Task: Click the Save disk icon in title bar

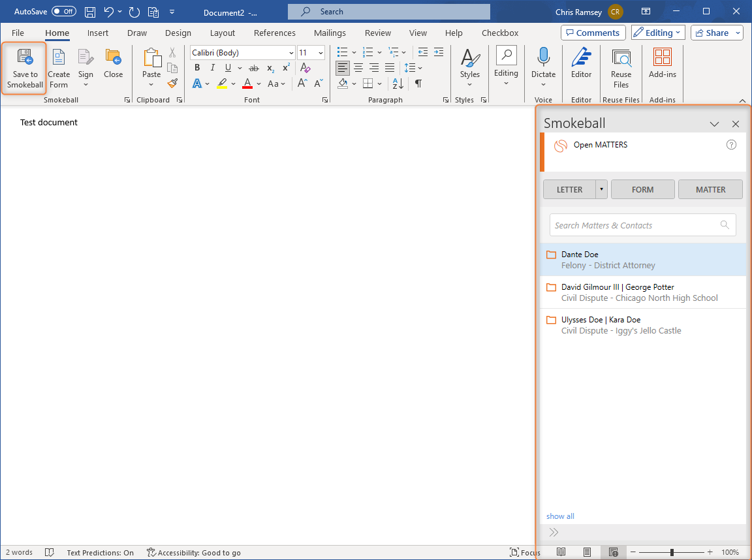Action: point(89,12)
